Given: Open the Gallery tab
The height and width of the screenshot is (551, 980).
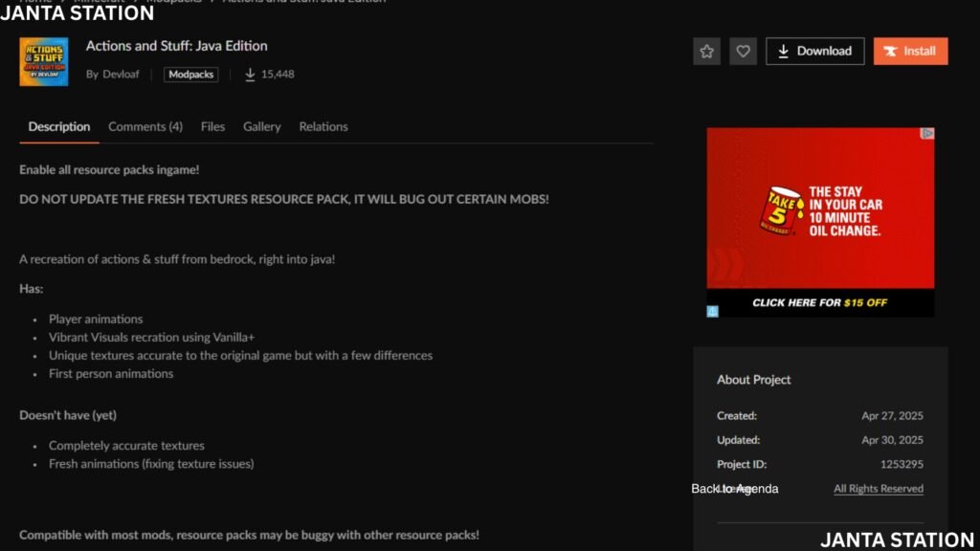Looking at the screenshot, I should tap(262, 127).
